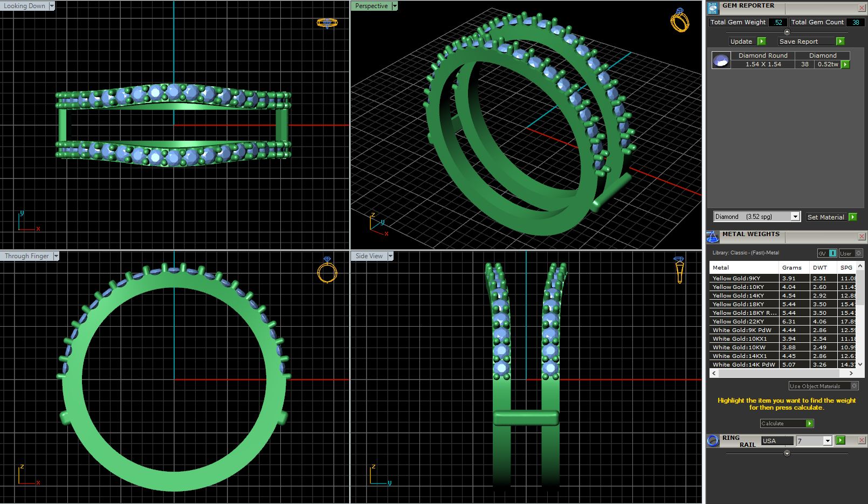The height and width of the screenshot is (504, 868).
Task: Click the diamond gem thumbnail in Gem Reporter
Action: tap(721, 60)
